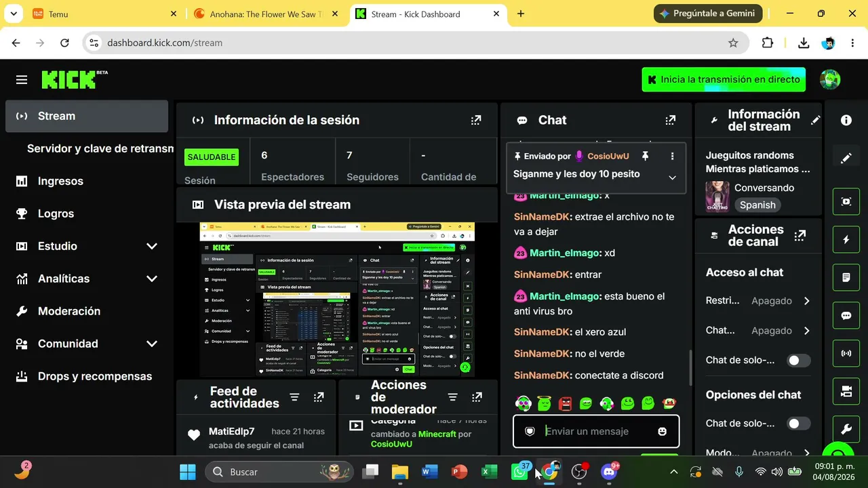Open Windows Start menu
868x488 pixels.
point(188,472)
